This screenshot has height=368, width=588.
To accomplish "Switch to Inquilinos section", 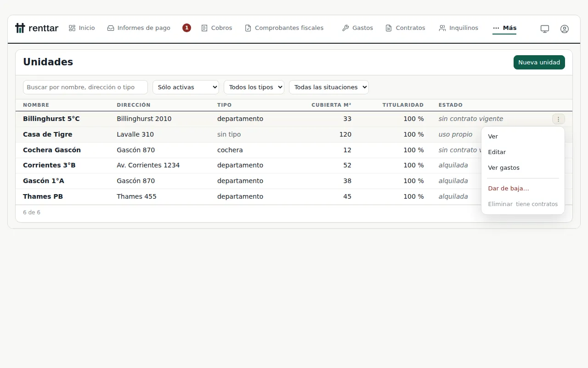I will [x=458, y=28].
